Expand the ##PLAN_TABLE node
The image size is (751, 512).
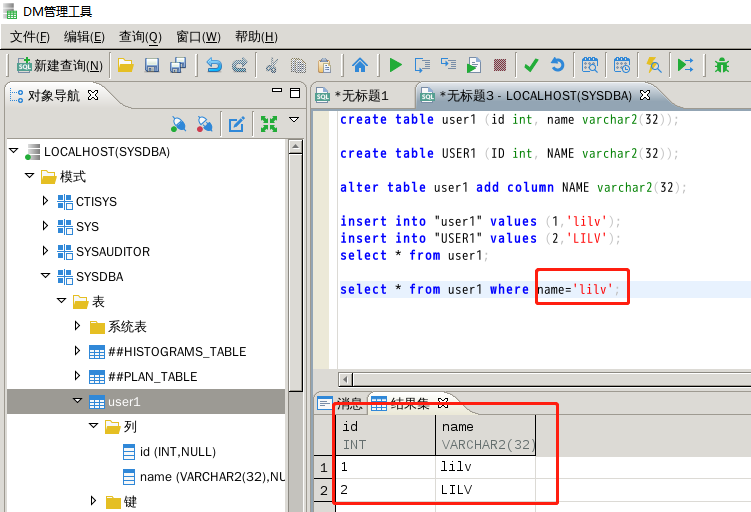77,375
